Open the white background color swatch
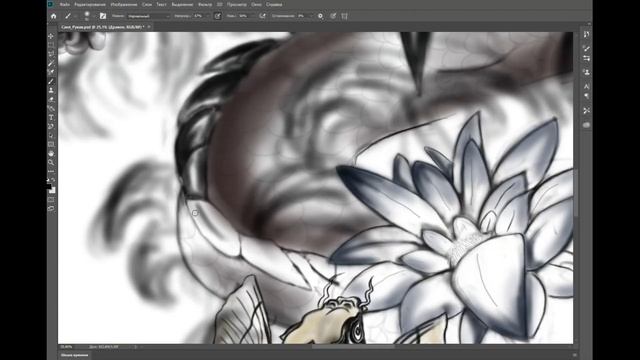Screen dimensions: 640x360 pyautogui.click(x=53, y=190)
